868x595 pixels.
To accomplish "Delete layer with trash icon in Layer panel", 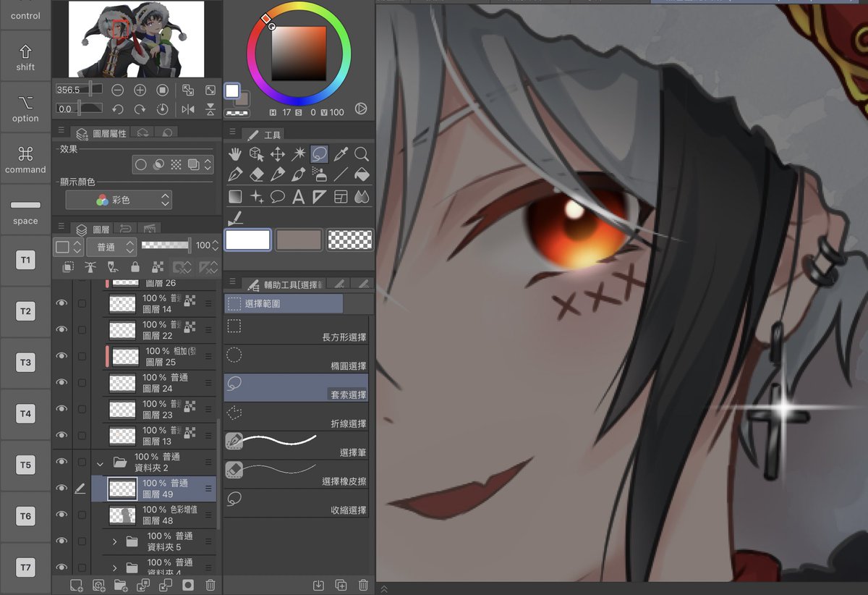I will [x=210, y=585].
